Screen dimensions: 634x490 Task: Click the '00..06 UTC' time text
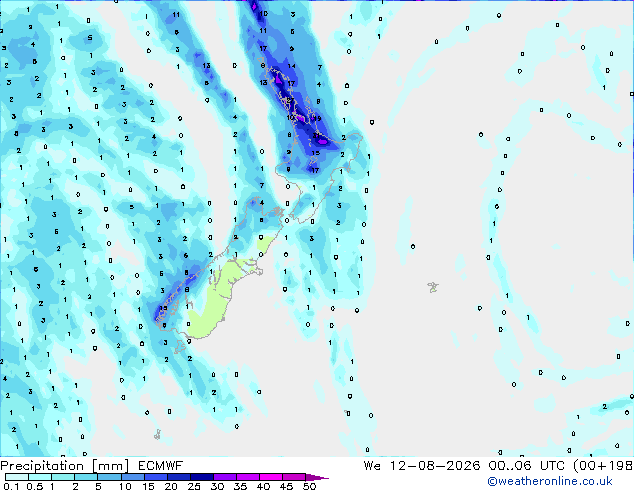(x=526, y=466)
